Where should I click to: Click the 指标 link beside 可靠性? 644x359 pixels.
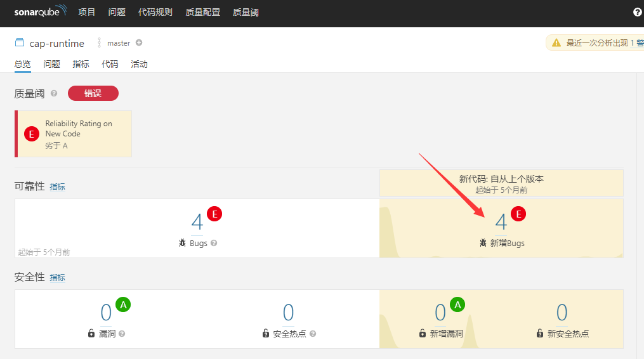(x=58, y=187)
